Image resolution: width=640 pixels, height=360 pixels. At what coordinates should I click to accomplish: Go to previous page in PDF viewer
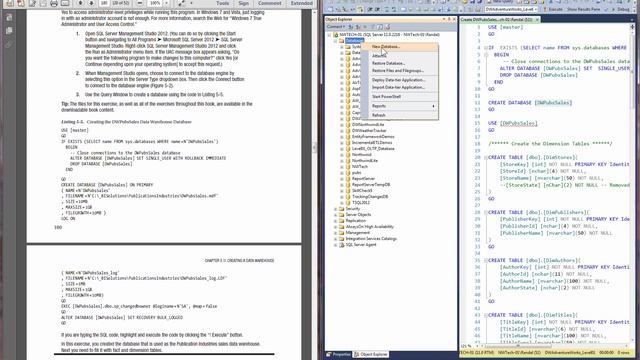[80, 3]
